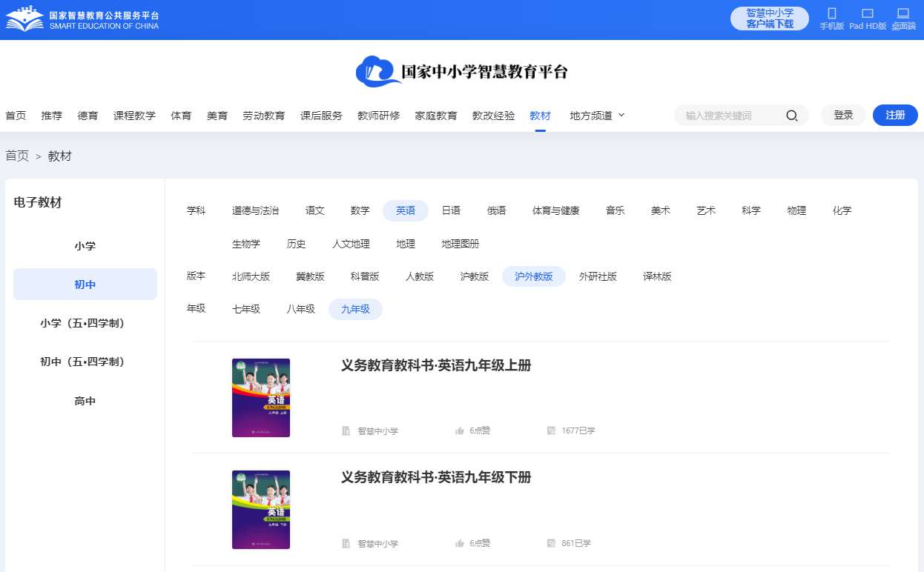924x572 pixels.
Task: Select the 语文 subject filter
Action: click(314, 210)
